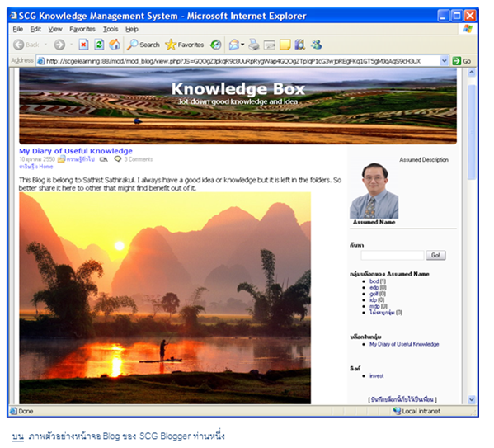The image size is (494, 448).
Task: Click the scrollbar up arrow
Action: (471, 73)
